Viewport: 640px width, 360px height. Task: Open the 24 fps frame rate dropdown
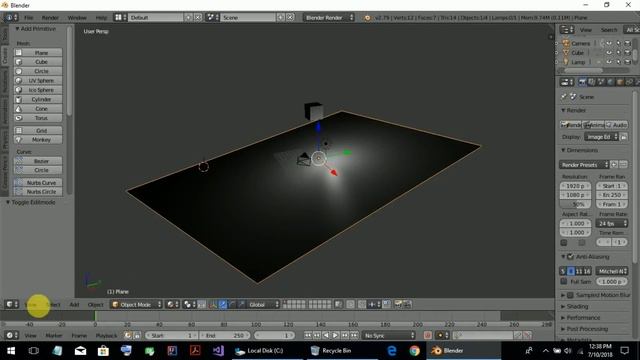point(611,224)
